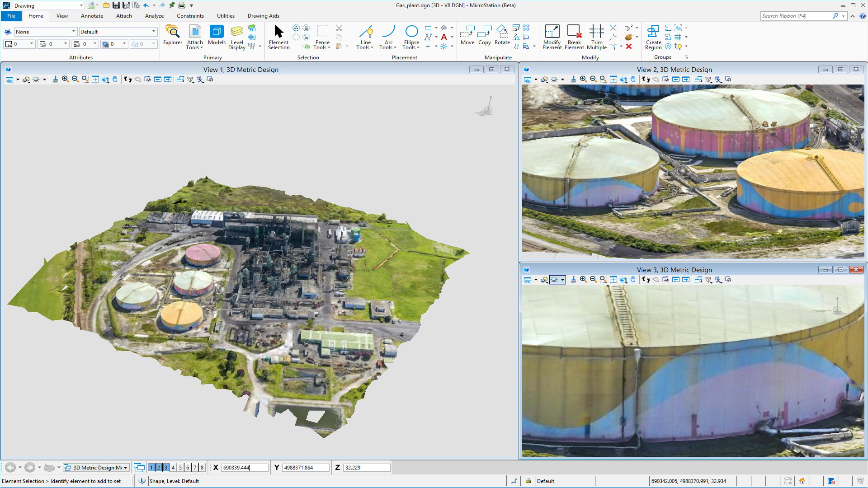Toggle view 2 off
Viewport: 868px width, 488px height.
point(159,468)
